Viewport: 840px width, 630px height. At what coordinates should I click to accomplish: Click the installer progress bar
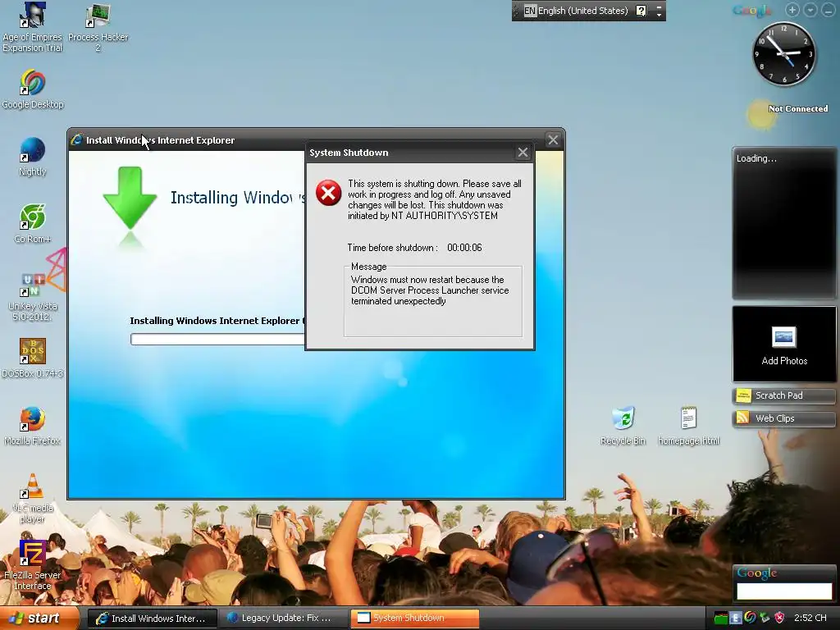tap(217, 339)
